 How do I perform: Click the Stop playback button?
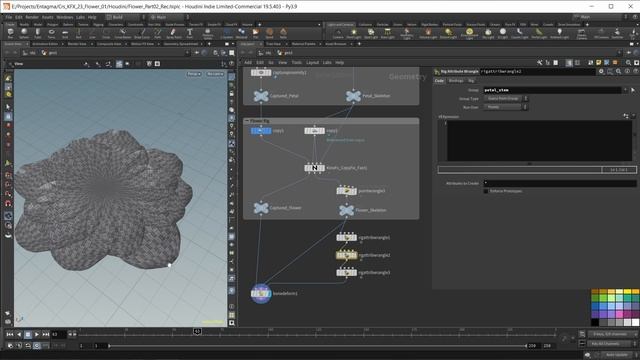(28, 335)
